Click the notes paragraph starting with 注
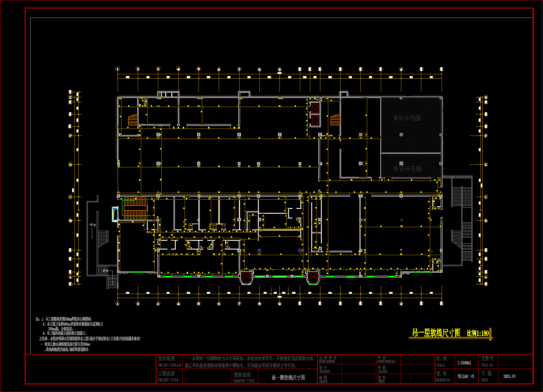 point(87,335)
